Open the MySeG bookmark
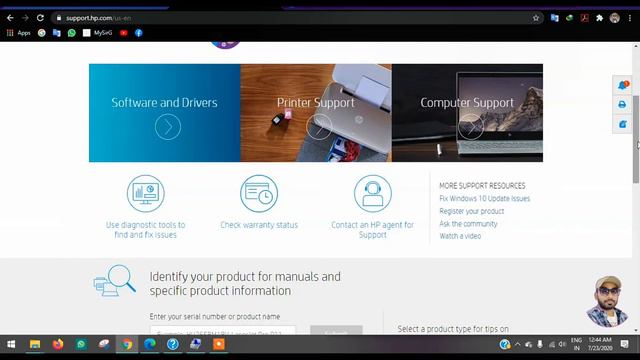The height and width of the screenshot is (360, 640). point(98,33)
